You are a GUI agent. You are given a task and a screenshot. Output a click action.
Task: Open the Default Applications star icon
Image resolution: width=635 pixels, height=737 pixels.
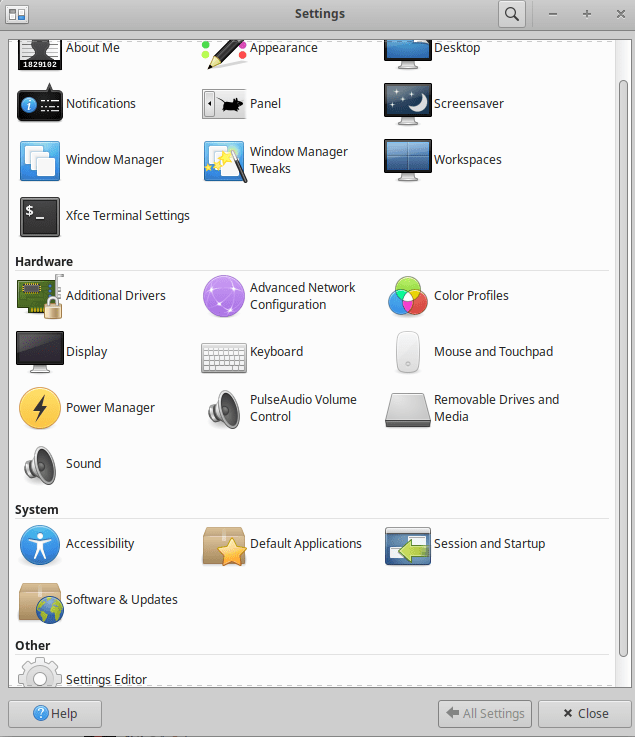click(x=224, y=546)
